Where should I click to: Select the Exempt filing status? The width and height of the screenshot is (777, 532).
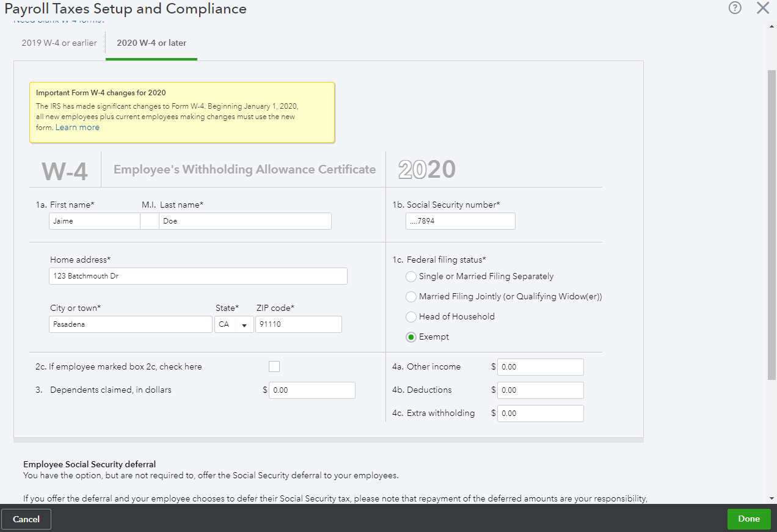pyautogui.click(x=411, y=337)
